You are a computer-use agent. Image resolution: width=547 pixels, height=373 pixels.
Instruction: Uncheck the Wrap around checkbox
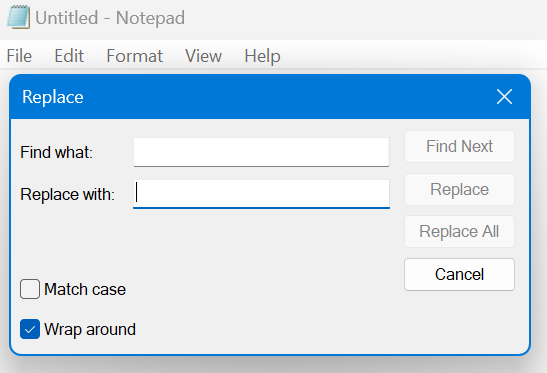[x=30, y=329]
